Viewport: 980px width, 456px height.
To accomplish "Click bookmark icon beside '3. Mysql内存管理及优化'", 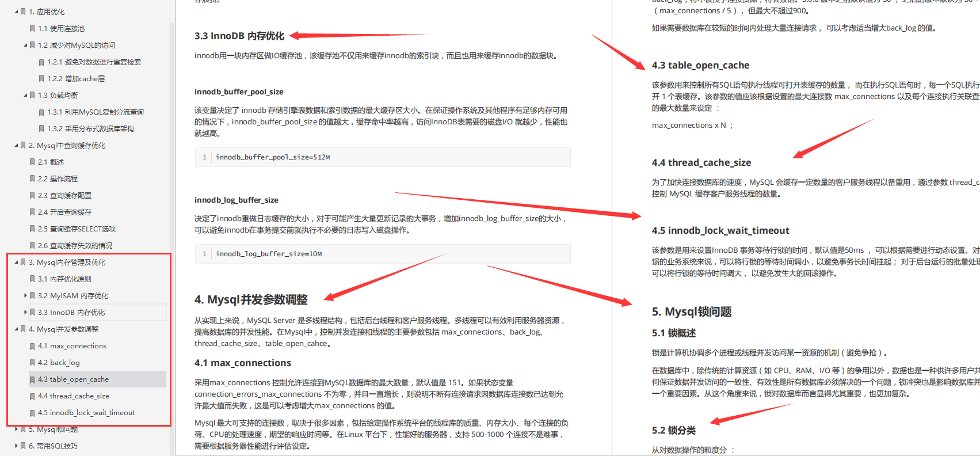I will click(x=23, y=262).
